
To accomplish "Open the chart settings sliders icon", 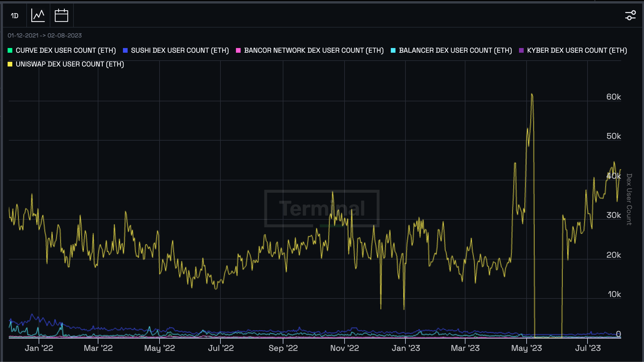I will 630,15.
